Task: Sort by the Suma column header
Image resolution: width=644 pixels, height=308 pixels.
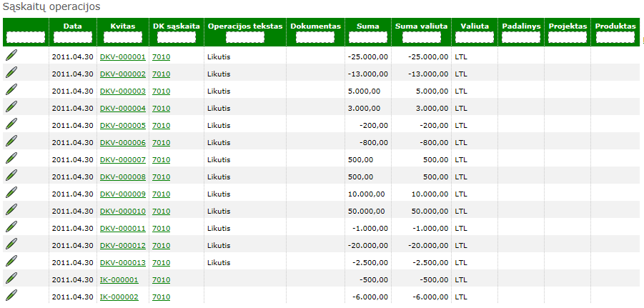Action: (368, 26)
